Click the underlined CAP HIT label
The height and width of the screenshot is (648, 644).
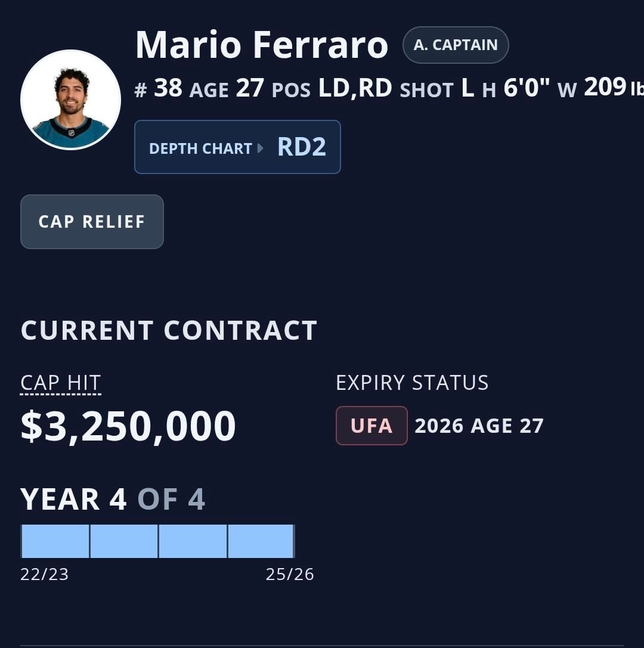point(61,383)
